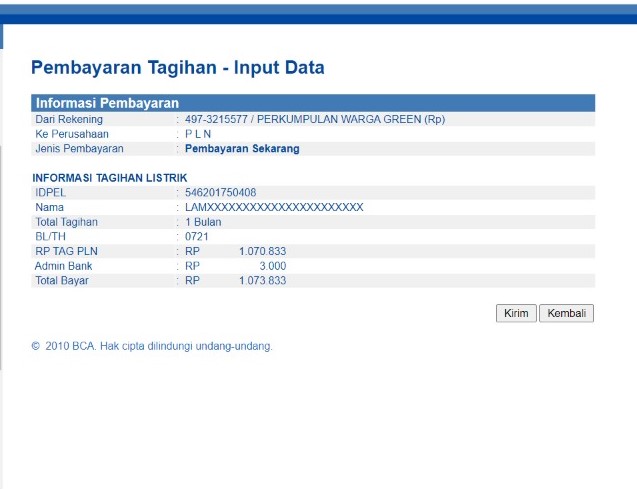Click the BL/TH value 0721
The image size is (637, 489).
tap(197, 237)
